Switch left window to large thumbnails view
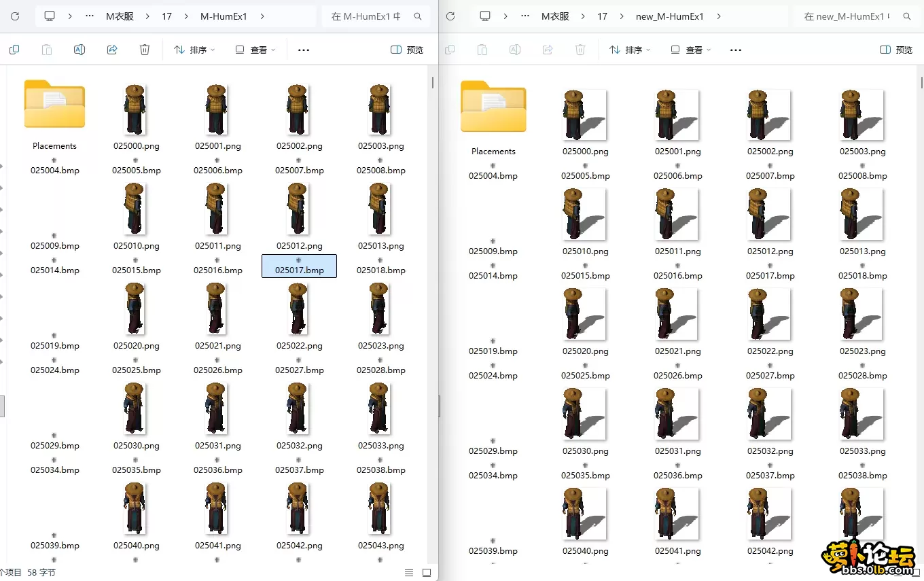Screen dimensions: 924x581 [x=427, y=573]
